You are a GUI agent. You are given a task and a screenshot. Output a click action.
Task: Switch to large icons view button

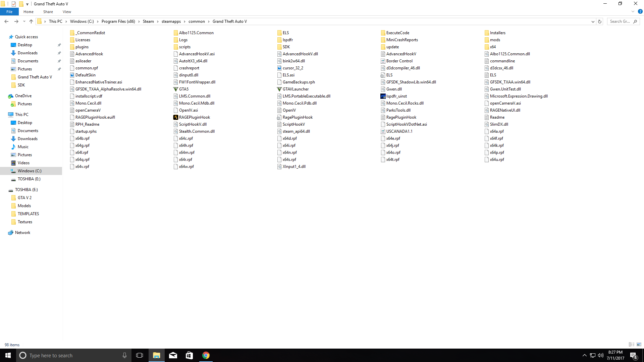(x=639, y=345)
